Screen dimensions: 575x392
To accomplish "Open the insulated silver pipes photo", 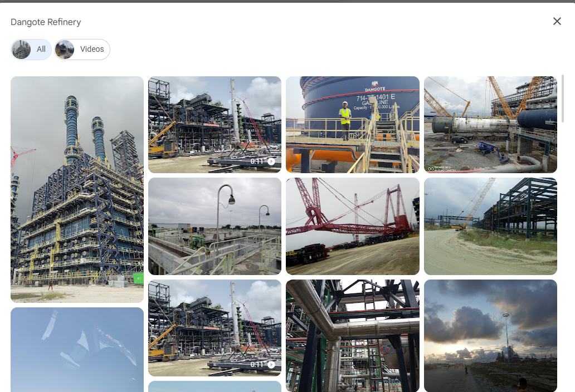I will [352, 335].
